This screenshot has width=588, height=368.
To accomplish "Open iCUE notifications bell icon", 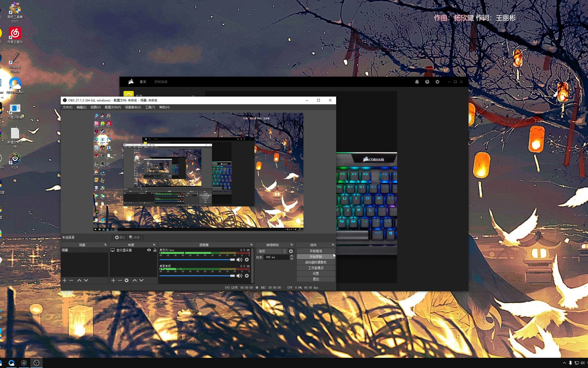I will 417,82.
